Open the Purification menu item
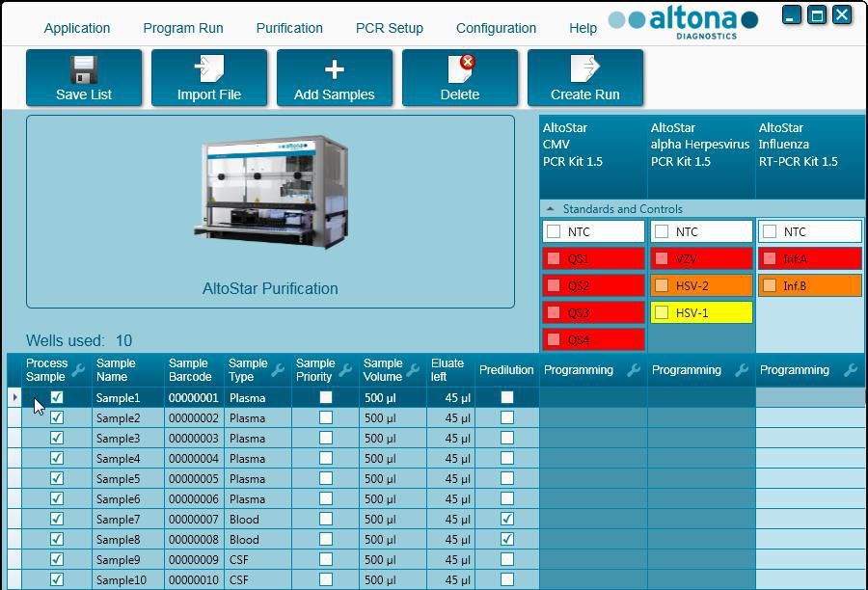Image resolution: width=868 pixels, height=590 pixels. 289,28
